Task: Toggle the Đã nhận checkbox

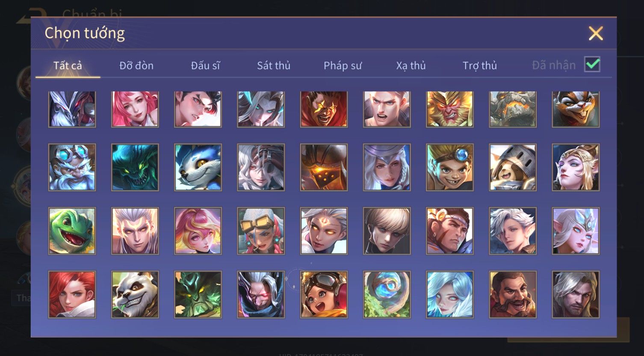Action: point(592,65)
